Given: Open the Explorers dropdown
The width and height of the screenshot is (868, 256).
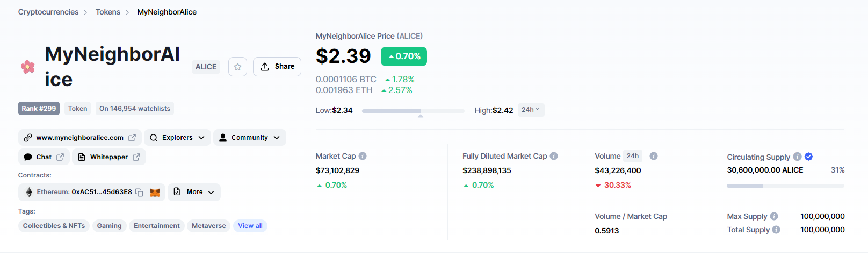Looking at the screenshot, I should click(x=177, y=138).
